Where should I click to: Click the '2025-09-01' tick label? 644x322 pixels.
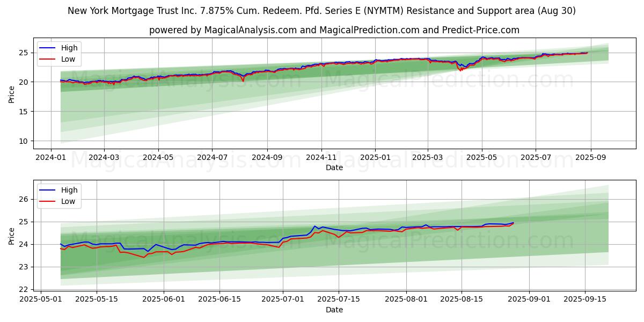point(529,299)
